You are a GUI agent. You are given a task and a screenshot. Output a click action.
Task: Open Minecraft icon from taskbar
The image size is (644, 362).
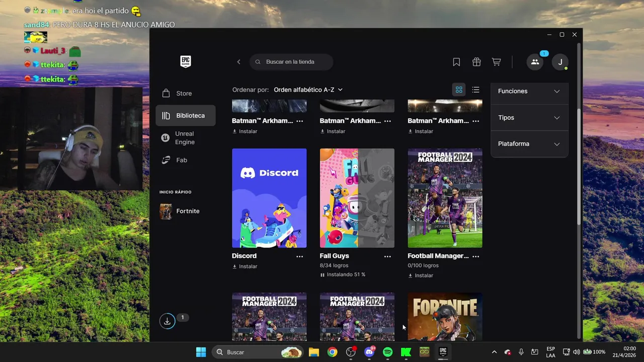click(425, 352)
